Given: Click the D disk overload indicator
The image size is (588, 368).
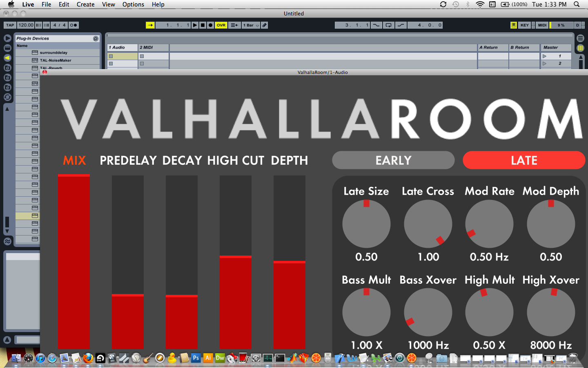Looking at the screenshot, I should [x=578, y=25].
